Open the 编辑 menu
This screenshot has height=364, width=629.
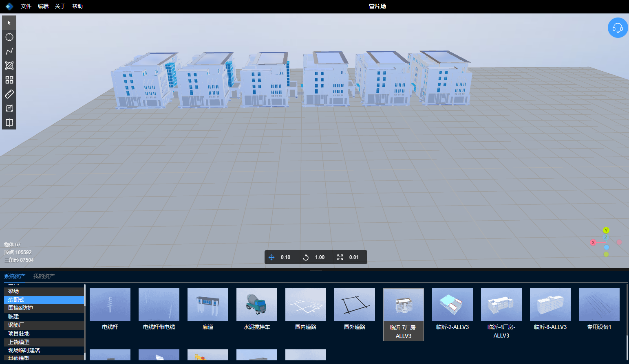(43, 6)
